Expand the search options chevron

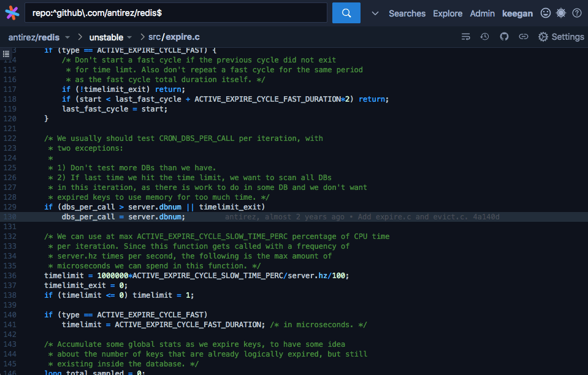pyautogui.click(x=374, y=12)
